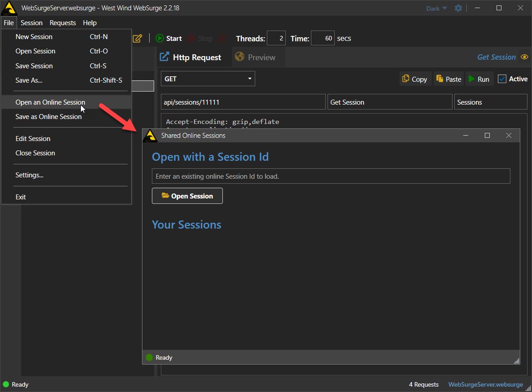
Task: Open Settings... from File menu
Action: [x=66, y=175]
